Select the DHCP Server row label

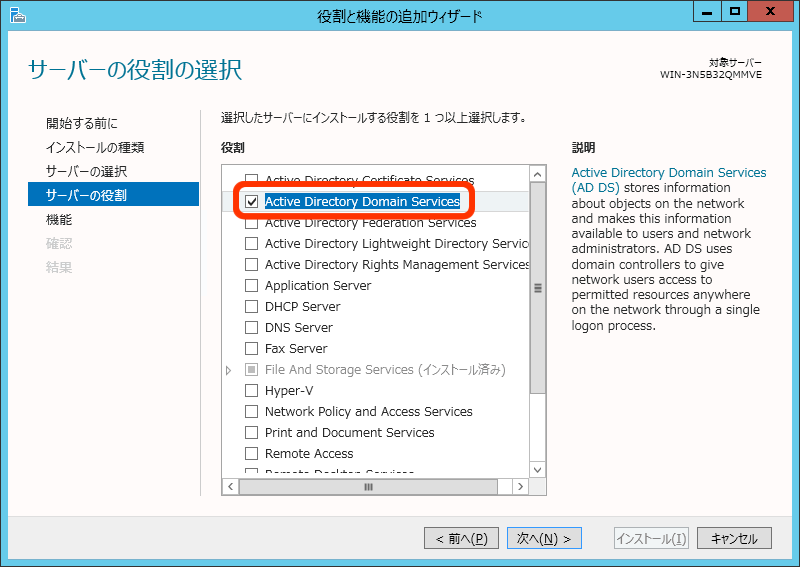tap(303, 306)
